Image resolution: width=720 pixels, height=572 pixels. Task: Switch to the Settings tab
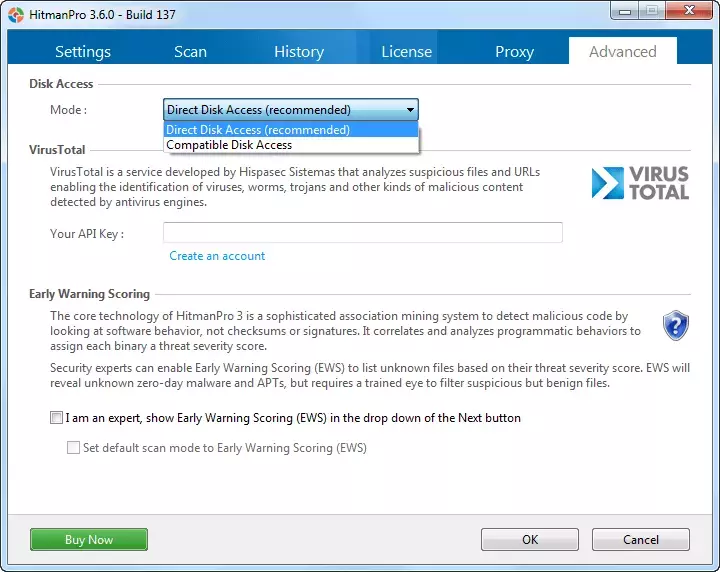(x=83, y=51)
